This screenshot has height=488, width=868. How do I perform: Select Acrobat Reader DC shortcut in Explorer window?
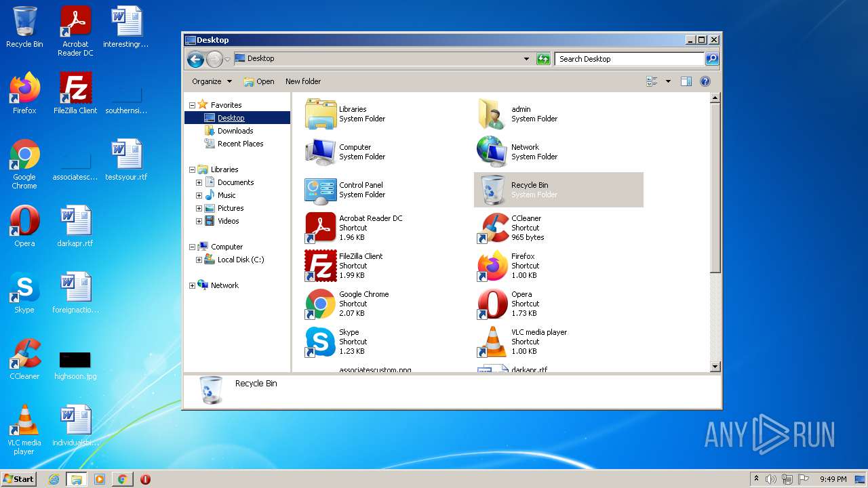point(321,228)
